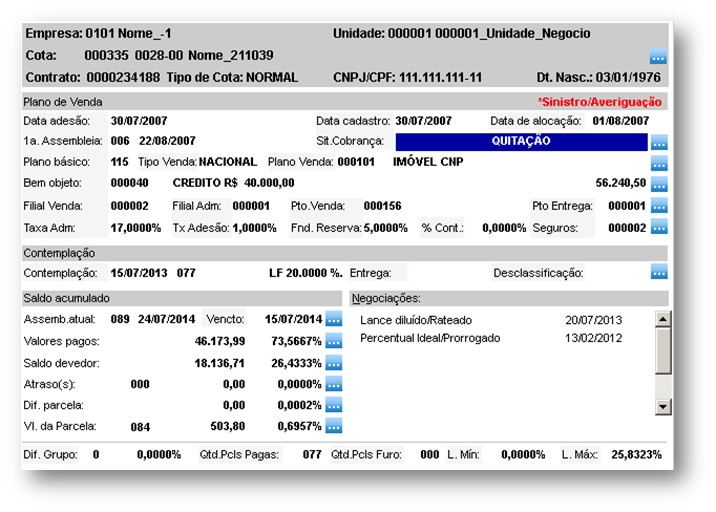The height and width of the screenshot is (512, 716).
Task: Click Data adesão value 30/07/2007
Action: click(x=139, y=121)
